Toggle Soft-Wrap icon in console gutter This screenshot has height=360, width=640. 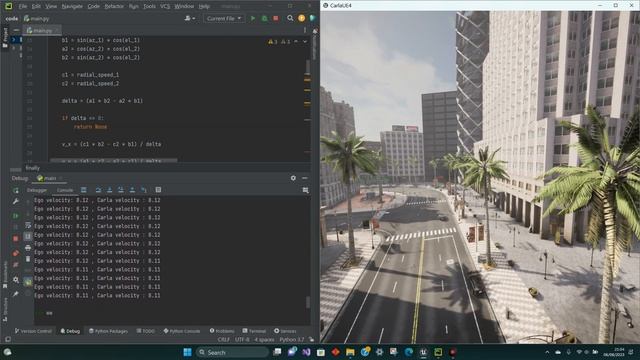point(28,225)
